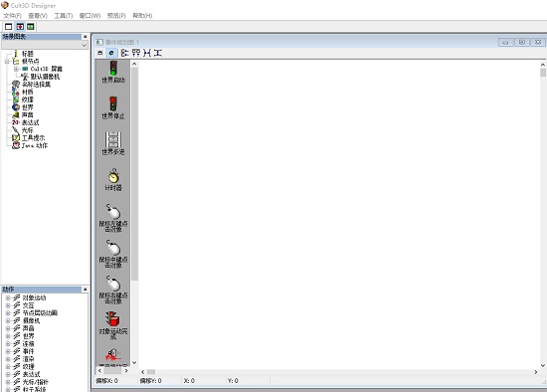Click the 'X: 0' status bar field

click(x=189, y=380)
